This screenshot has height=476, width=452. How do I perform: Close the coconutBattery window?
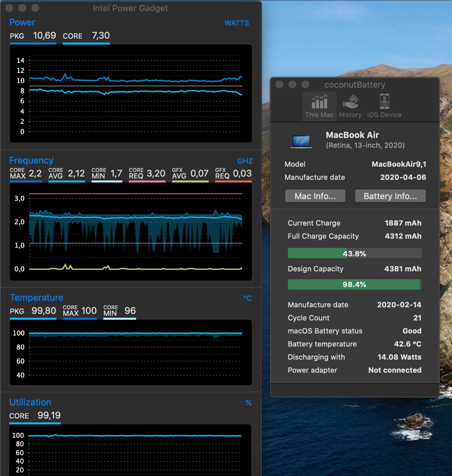click(279, 84)
